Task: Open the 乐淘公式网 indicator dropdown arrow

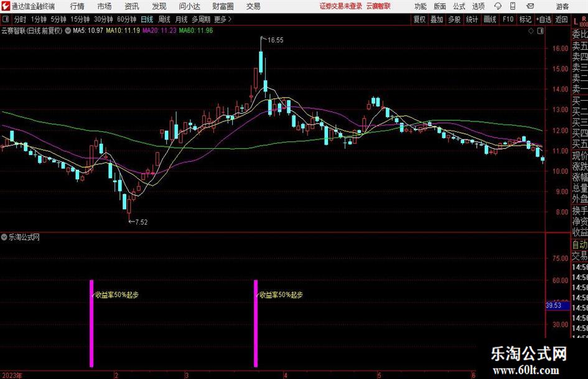Action: click(4, 237)
